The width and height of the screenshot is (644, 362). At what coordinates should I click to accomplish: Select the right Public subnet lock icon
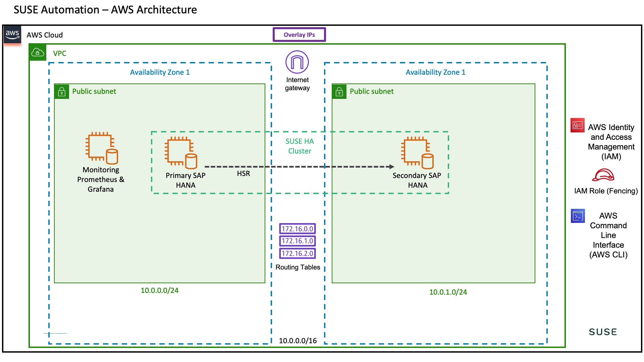click(339, 92)
